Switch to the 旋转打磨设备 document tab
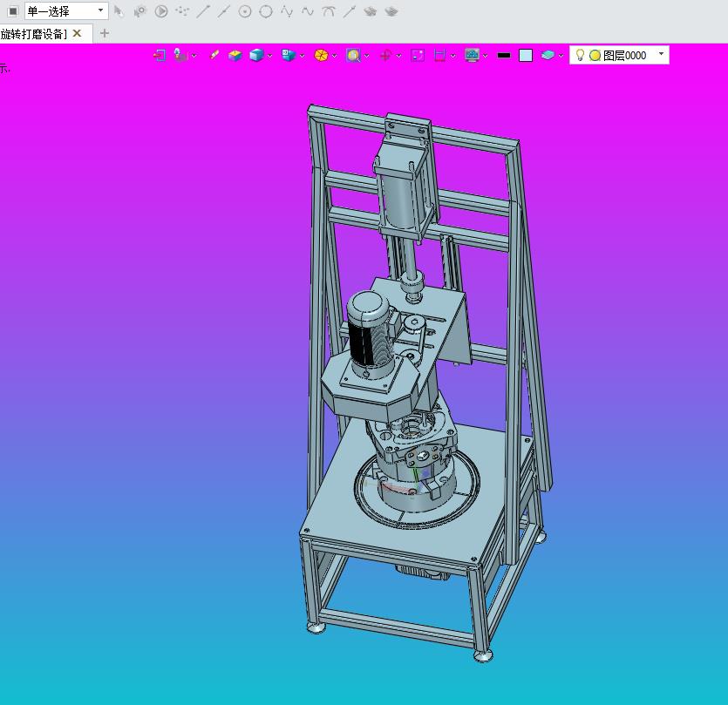 click(x=34, y=34)
